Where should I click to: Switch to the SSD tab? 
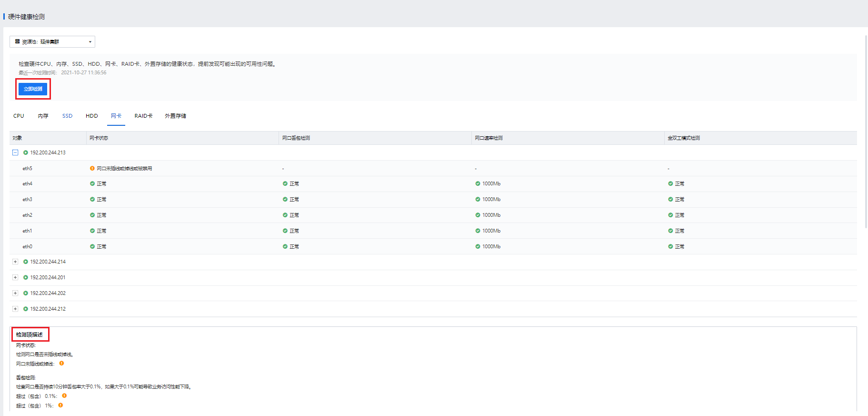point(67,116)
